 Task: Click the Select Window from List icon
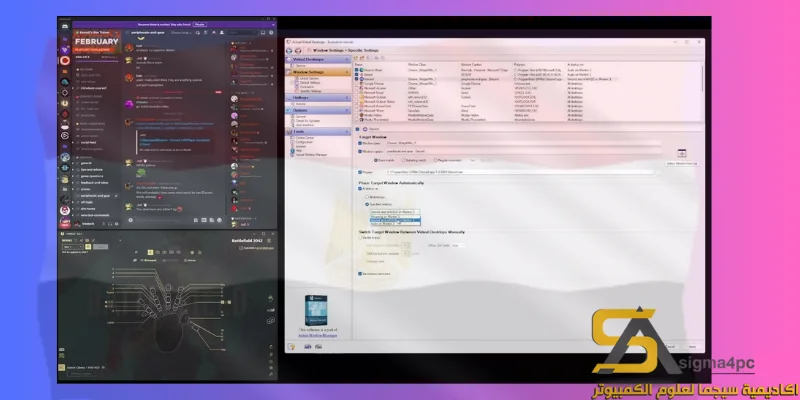[x=682, y=153]
